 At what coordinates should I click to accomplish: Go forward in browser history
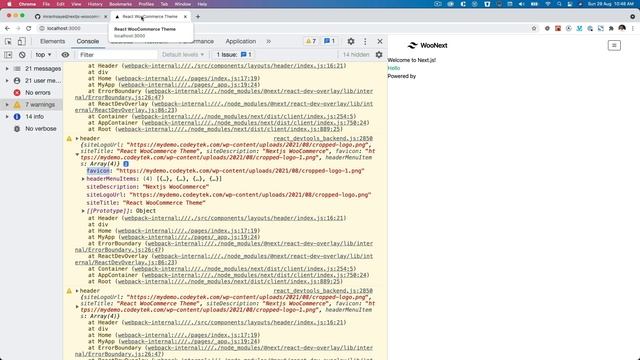[x=18, y=28]
